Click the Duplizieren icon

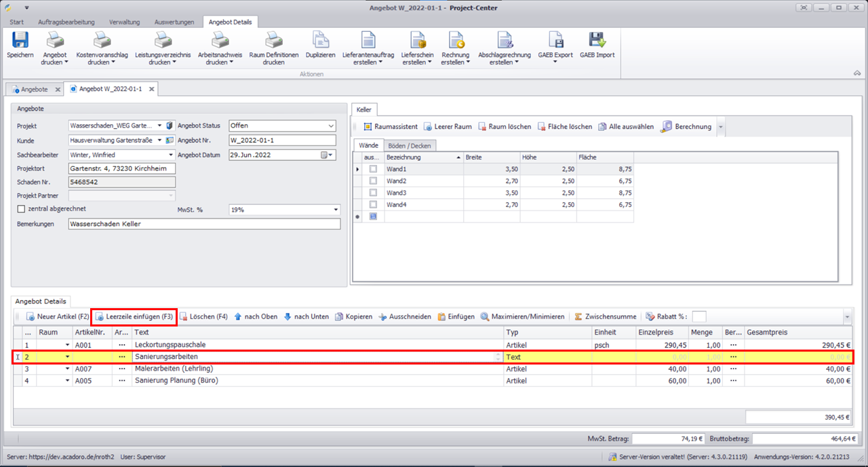[x=320, y=40]
